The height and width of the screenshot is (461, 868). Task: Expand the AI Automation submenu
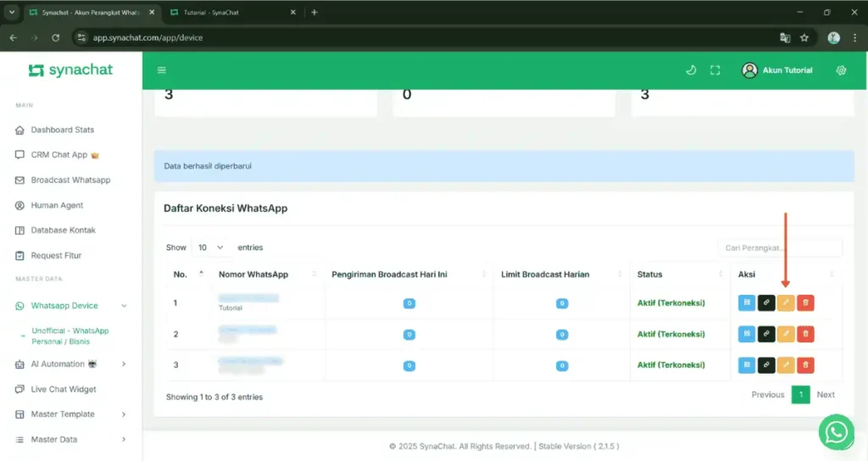[124, 364]
